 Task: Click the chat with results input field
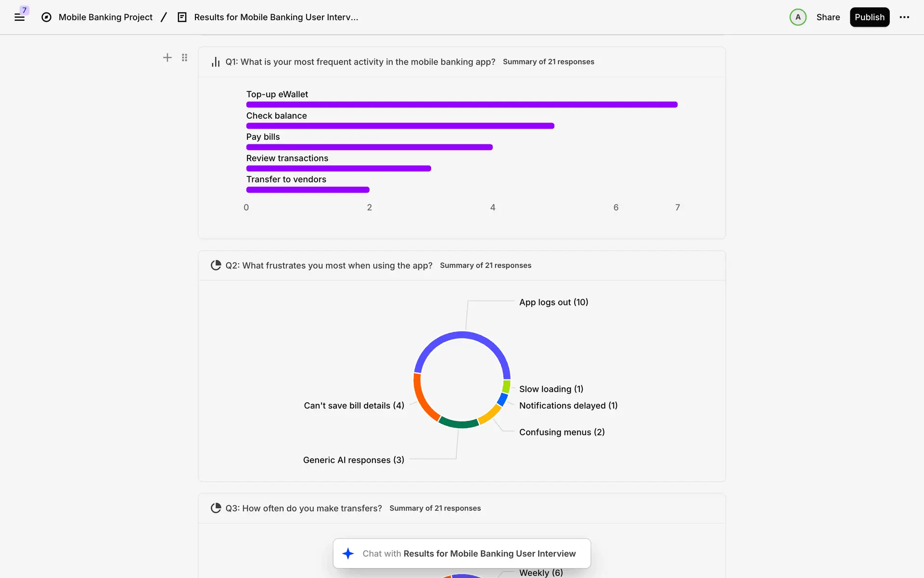click(x=469, y=553)
